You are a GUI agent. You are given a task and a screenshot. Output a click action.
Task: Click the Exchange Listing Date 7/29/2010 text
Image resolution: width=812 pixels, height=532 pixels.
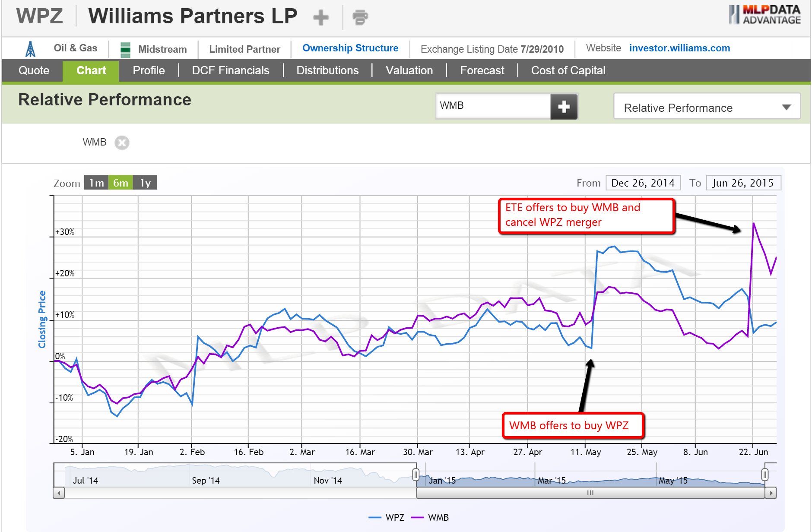click(492, 49)
